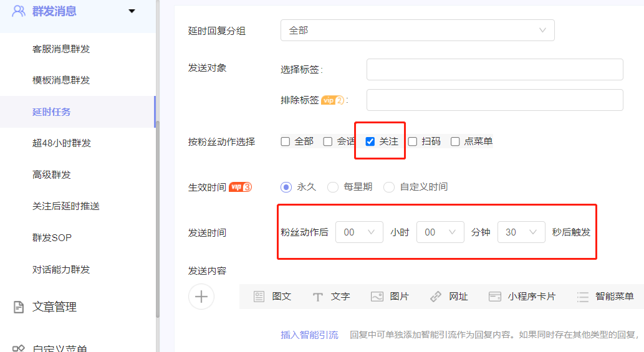Click the 排除标签 input field
This screenshot has height=352, width=644.
494,100
